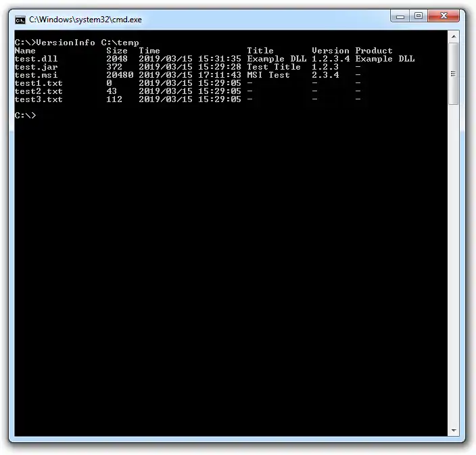The width and height of the screenshot is (476, 455).
Task: Click the timestamp 2019/03/15 15:29:28
Action: pos(190,67)
